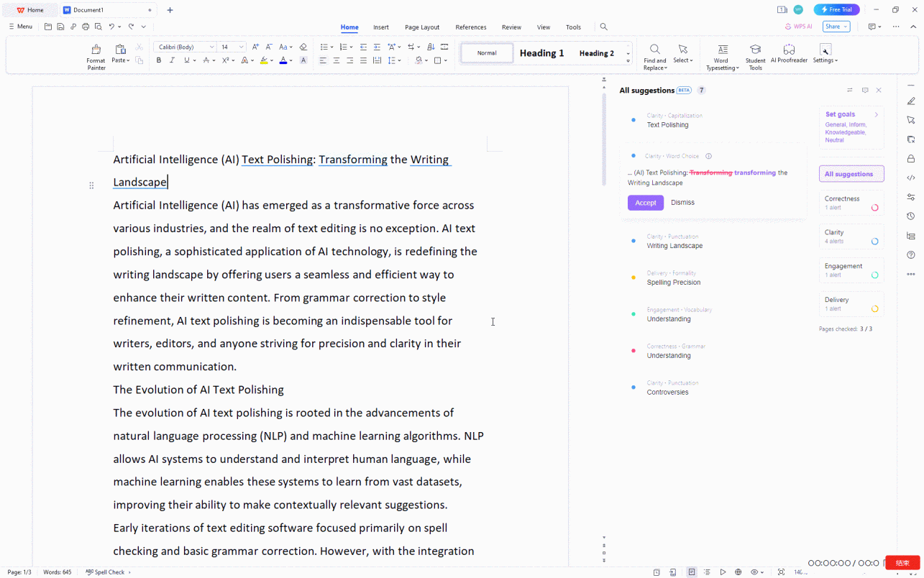Open Student Tools

(x=755, y=56)
